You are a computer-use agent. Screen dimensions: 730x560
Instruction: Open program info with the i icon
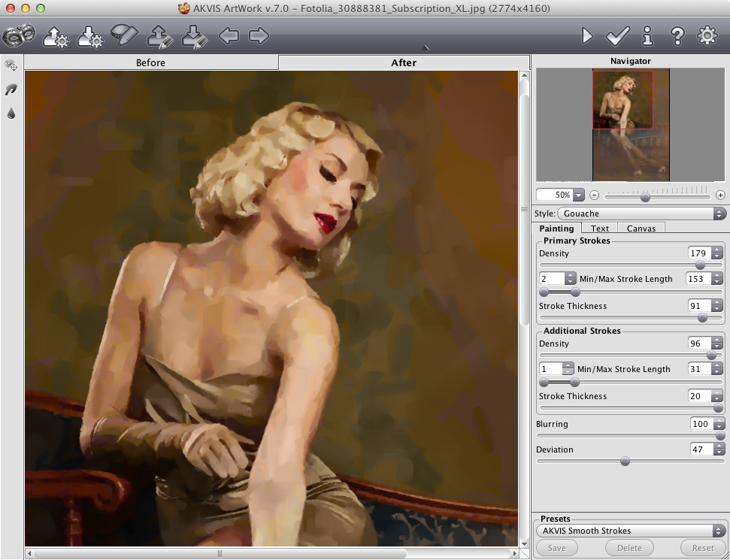pyautogui.click(x=647, y=35)
